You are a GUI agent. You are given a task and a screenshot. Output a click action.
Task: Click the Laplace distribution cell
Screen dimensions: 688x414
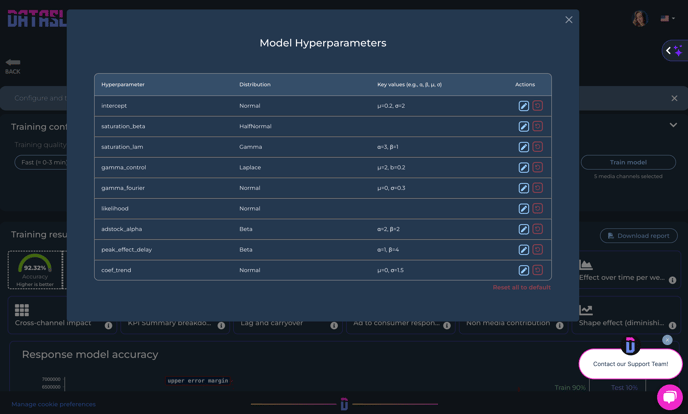250,168
